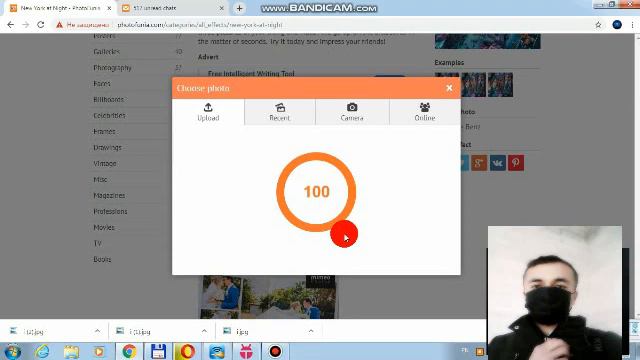Open the Photography category
This screenshot has width=640, height=360.
(x=112, y=68)
